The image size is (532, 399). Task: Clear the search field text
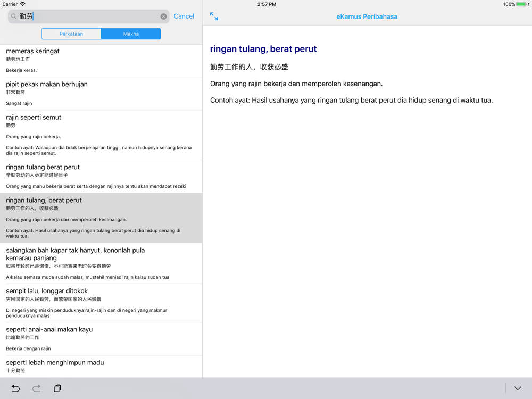pos(163,16)
